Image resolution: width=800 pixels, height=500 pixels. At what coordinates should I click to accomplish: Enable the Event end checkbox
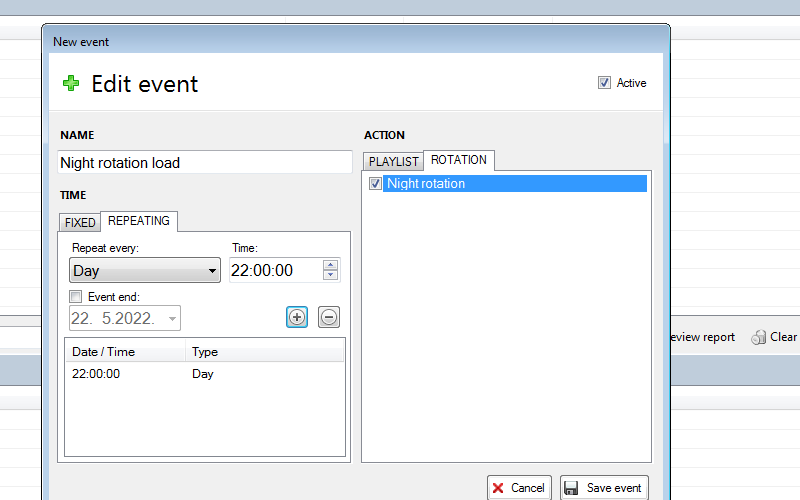[75, 296]
